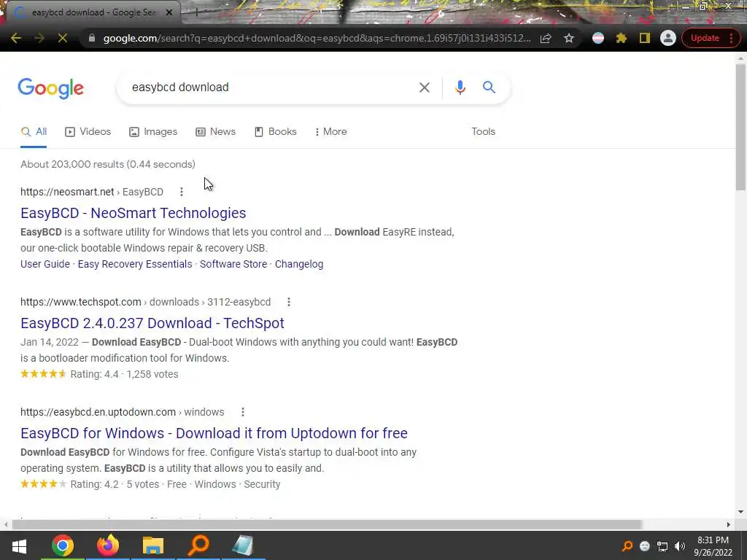Open Chrome from the taskbar
The image size is (747, 560).
[63, 545]
